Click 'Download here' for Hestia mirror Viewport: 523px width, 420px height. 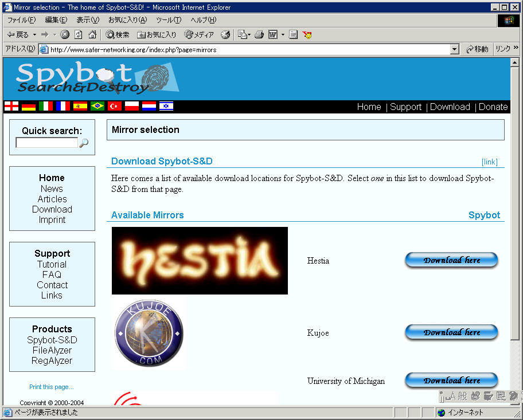coord(452,260)
